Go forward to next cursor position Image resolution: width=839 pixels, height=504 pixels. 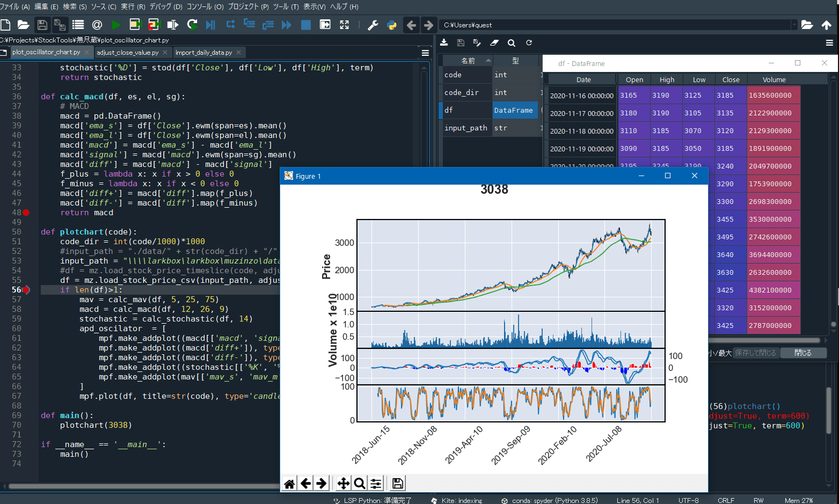pos(428,25)
